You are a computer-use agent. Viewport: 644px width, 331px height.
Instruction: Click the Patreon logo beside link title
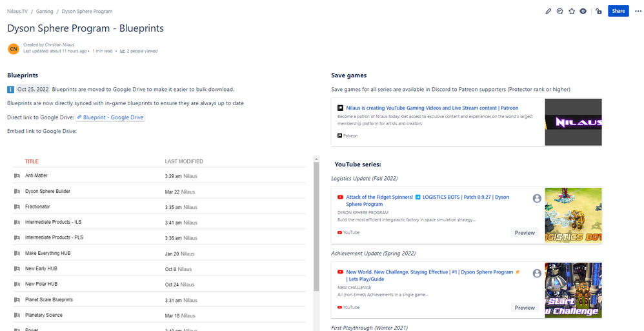tap(340, 108)
